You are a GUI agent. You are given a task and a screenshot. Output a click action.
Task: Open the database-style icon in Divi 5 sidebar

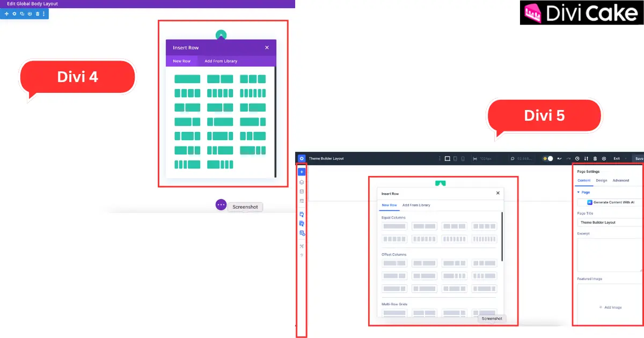(x=302, y=192)
